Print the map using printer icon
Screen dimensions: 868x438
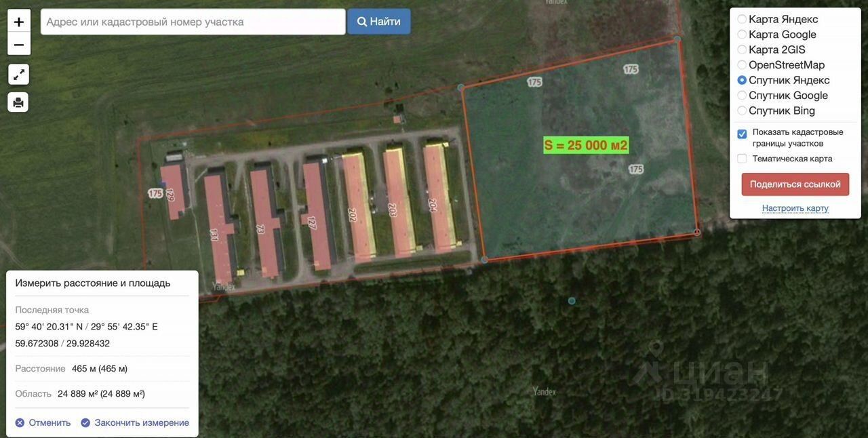(x=18, y=102)
